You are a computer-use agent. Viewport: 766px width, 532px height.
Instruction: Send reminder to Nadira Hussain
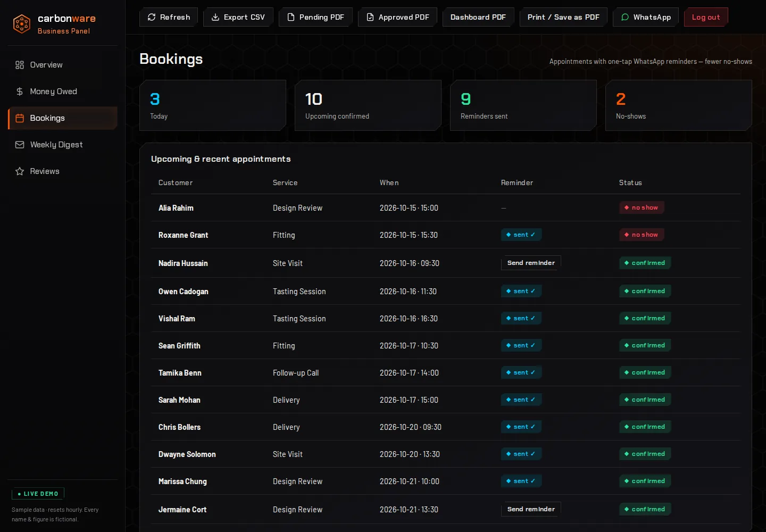tap(531, 263)
